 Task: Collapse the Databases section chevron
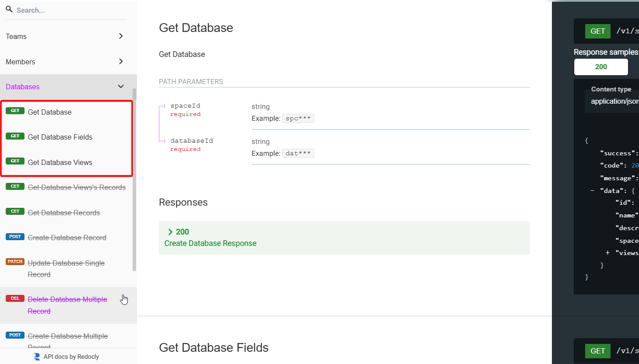pos(121,87)
